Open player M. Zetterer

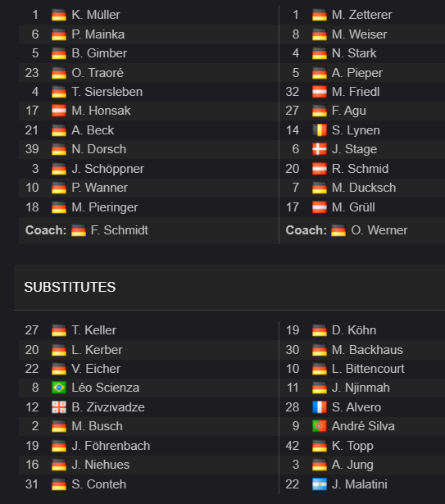[361, 15]
